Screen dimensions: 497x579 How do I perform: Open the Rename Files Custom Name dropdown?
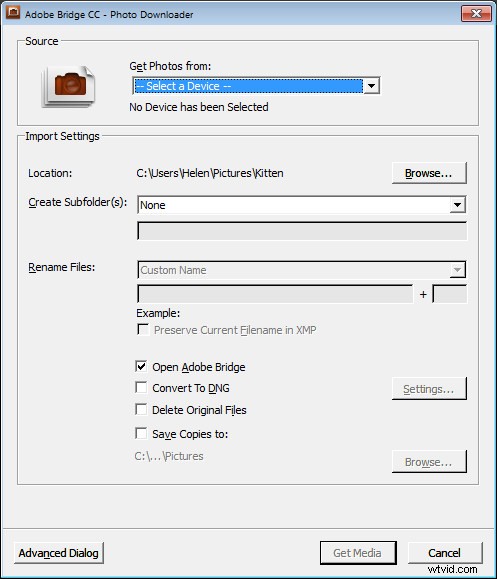coord(457,270)
